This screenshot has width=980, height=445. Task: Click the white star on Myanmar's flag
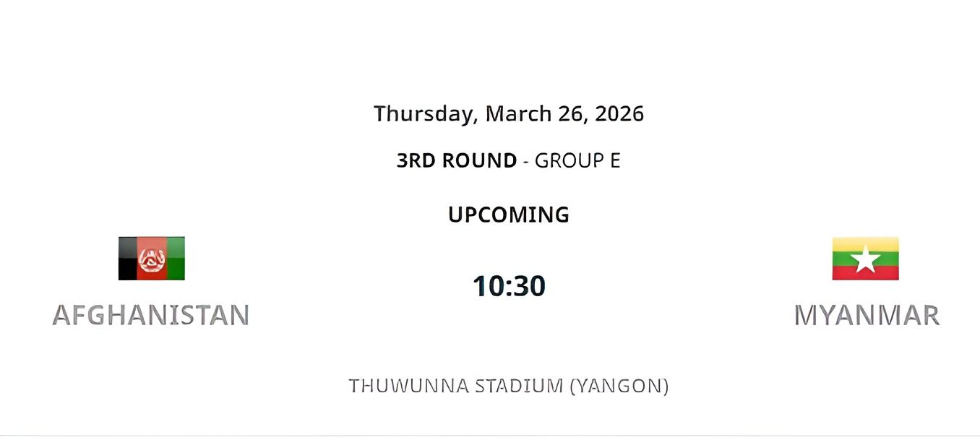click(865, 259)
